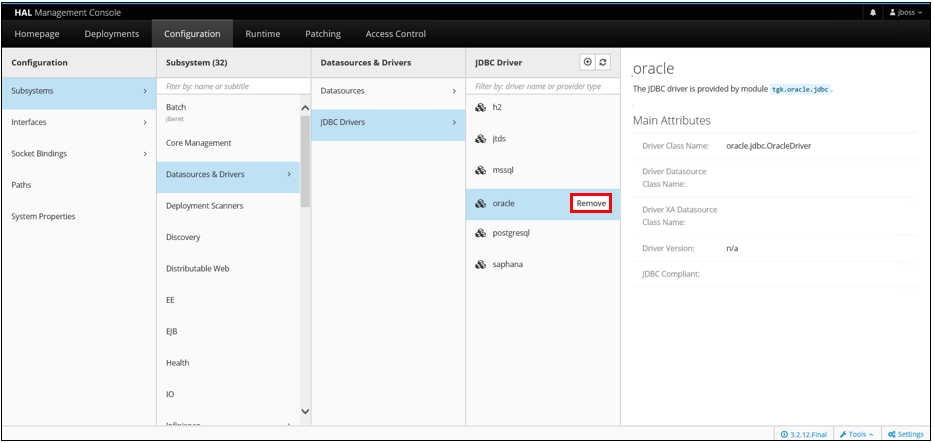Viewport: 934px width, 443px height.
Task: Click HAL Management Console title
Action: (x=67, y=13)
